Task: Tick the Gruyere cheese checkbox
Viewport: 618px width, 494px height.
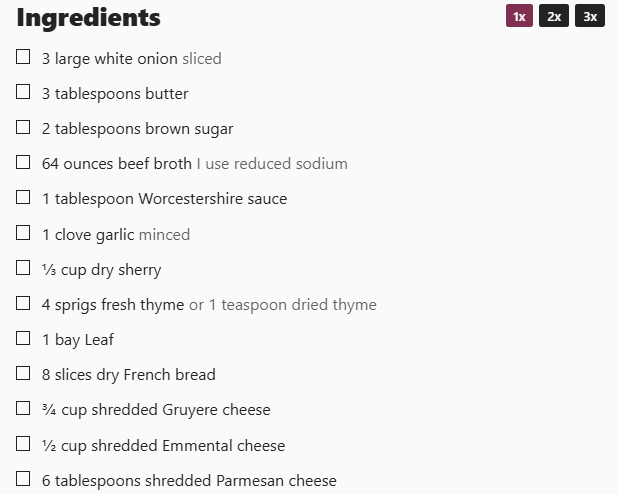Action: (x=23, y=408)
